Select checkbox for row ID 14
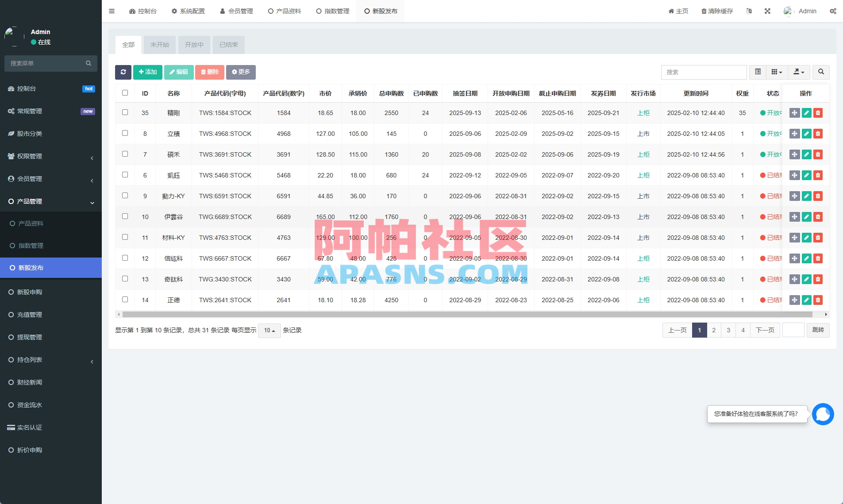Viewport: 843px width, 504px height. coord(125,300)
